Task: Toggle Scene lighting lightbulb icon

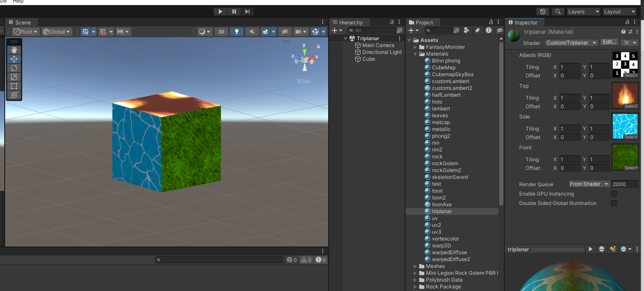Action: 237,32
